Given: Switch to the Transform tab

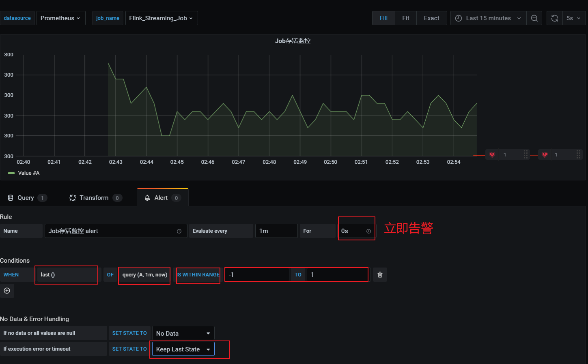Looking at the screenshot, I should point(95,198).
